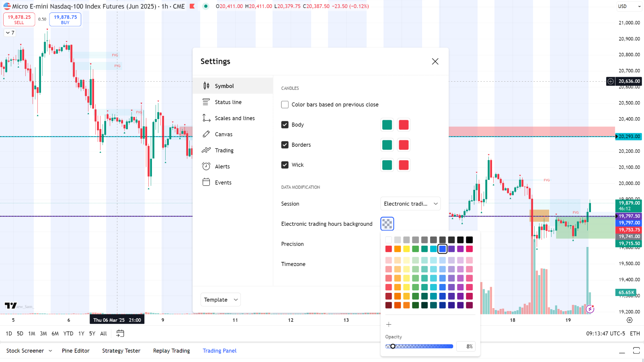This screenshot has height=362, width=644.
Task: Disable the Borders checkbox
Action: (285, 145)
